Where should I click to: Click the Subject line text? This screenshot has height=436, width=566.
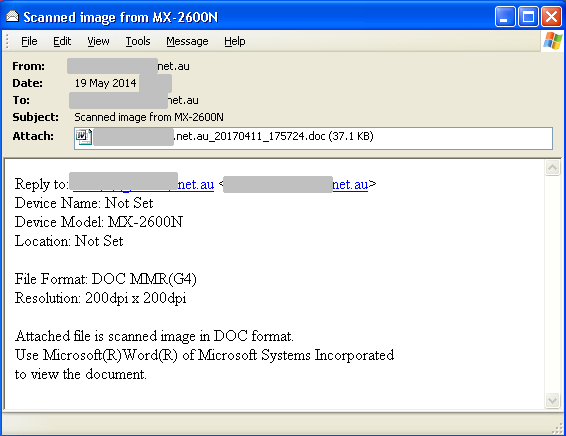pos(149,117)
